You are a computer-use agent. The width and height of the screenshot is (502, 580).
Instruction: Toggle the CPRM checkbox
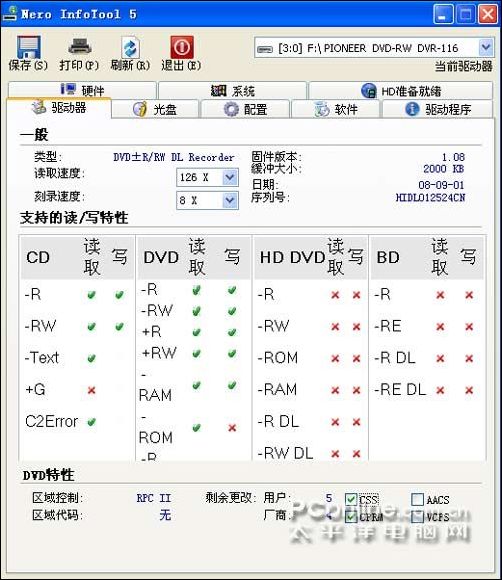350,516
